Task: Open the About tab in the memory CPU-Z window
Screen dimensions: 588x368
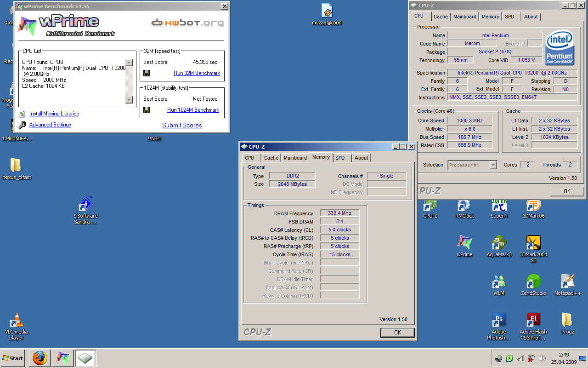Action: pyautogui.click(x=361, y=158)
